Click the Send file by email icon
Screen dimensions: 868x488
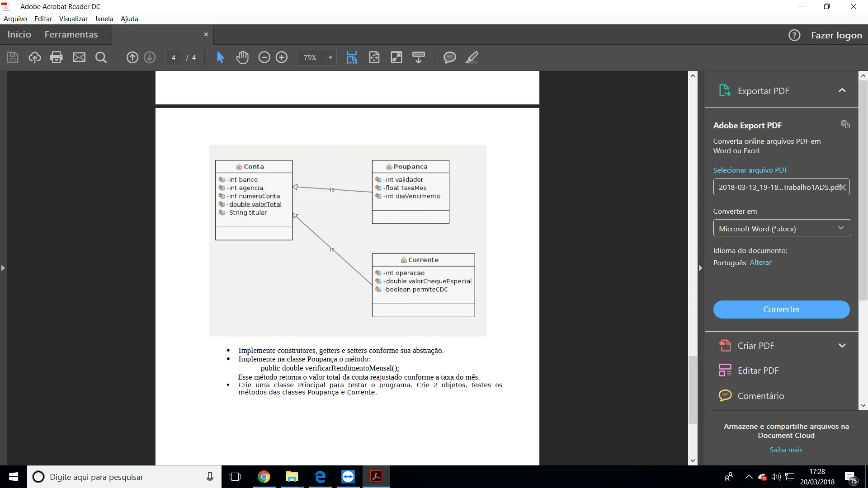click(79, 57)
